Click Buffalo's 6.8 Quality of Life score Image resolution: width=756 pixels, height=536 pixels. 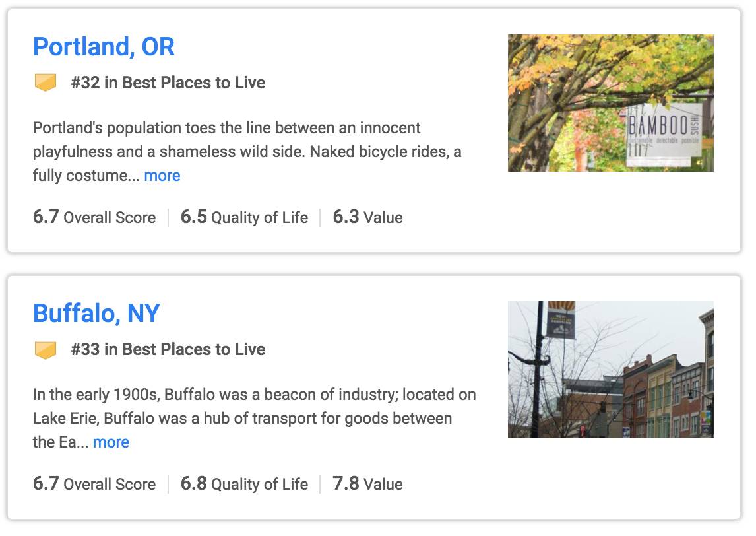(x=245, y=484)
